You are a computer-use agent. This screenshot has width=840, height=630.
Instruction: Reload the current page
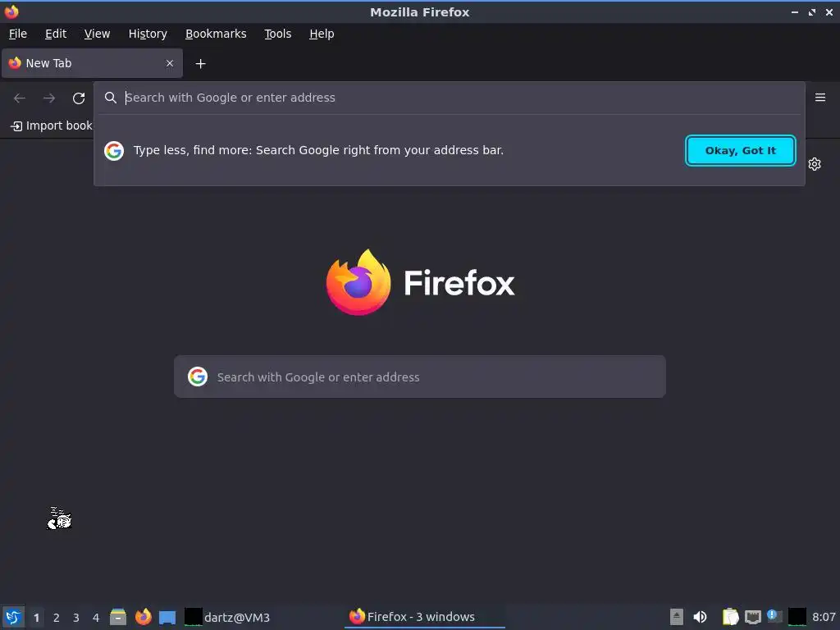(x=79, y=98)
